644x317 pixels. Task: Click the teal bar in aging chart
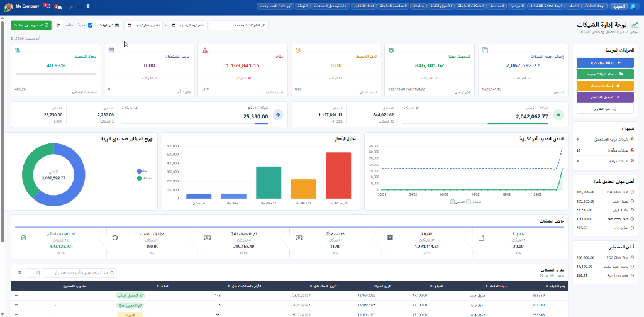click(x=268, y=183)
